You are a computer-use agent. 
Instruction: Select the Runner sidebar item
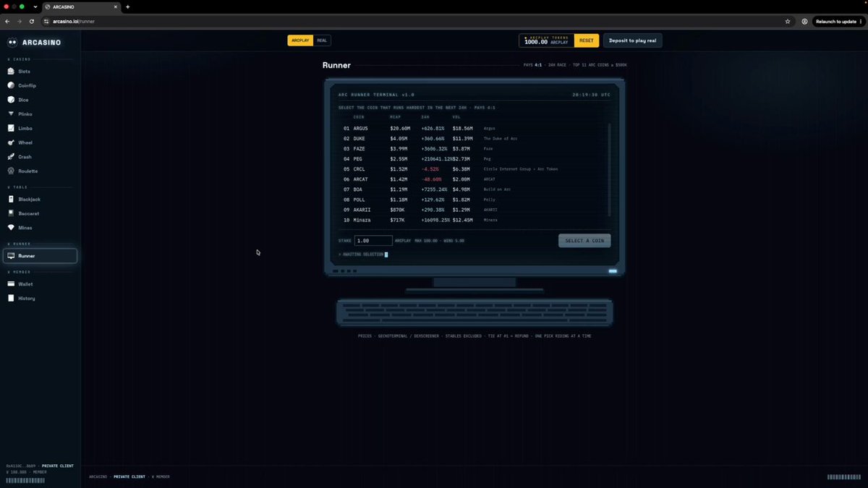tap(40, 256)
